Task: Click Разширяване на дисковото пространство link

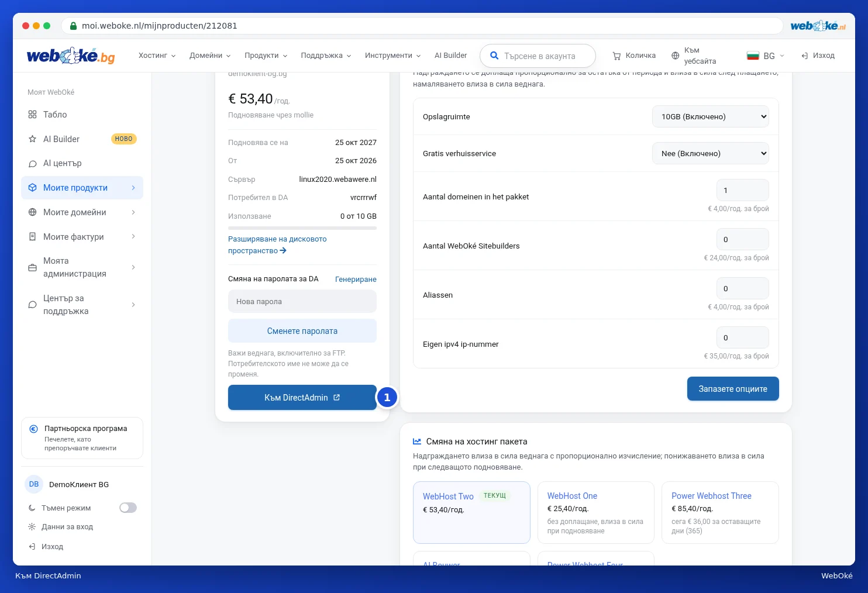Action: click(277, 245)
